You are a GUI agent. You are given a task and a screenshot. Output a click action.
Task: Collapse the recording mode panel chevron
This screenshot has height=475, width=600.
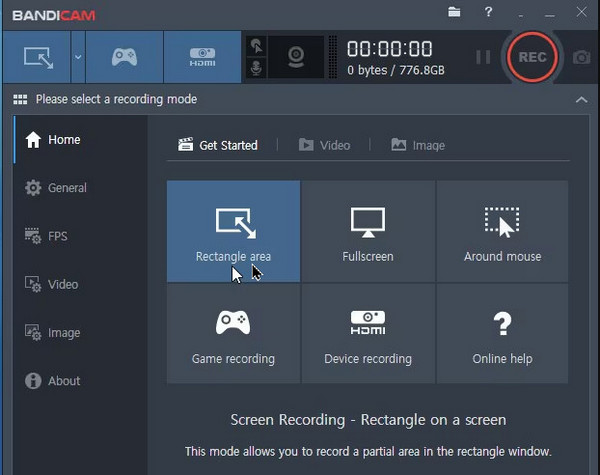click(x=582, y=99)
